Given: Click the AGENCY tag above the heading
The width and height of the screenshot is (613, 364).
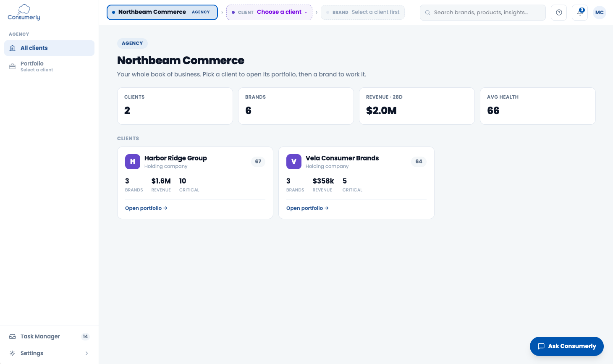Looking at the screenshot, I should point(132,43).
